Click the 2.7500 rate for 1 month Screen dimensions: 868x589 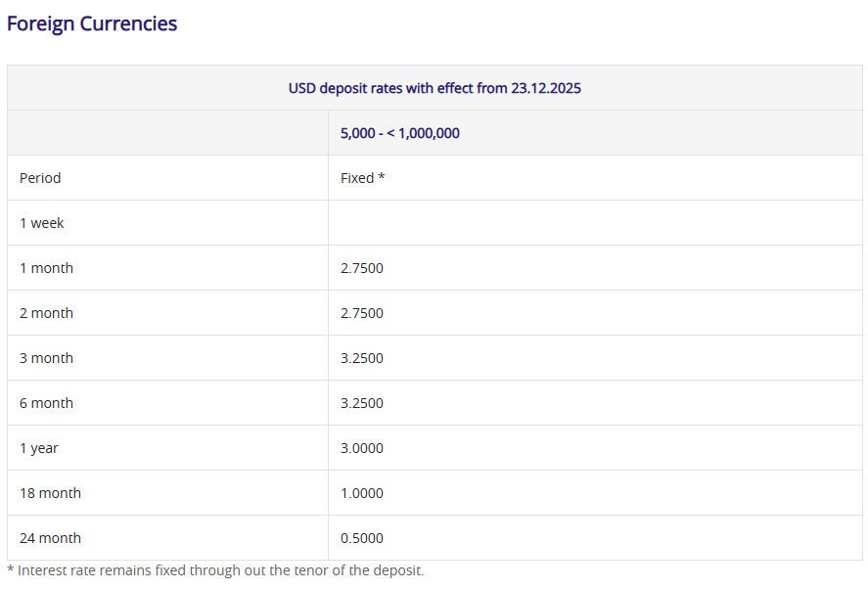click(362, 268)
